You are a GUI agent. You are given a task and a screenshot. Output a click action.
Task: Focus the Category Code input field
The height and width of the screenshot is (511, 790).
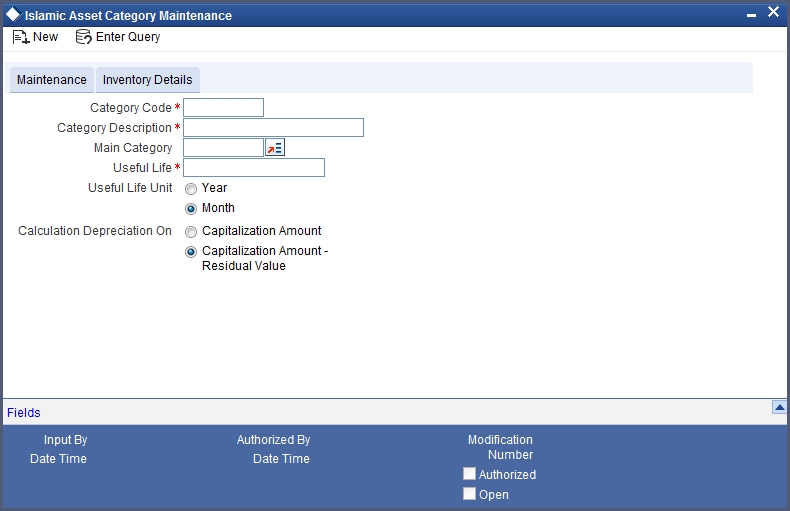click(x=223, y=107)
